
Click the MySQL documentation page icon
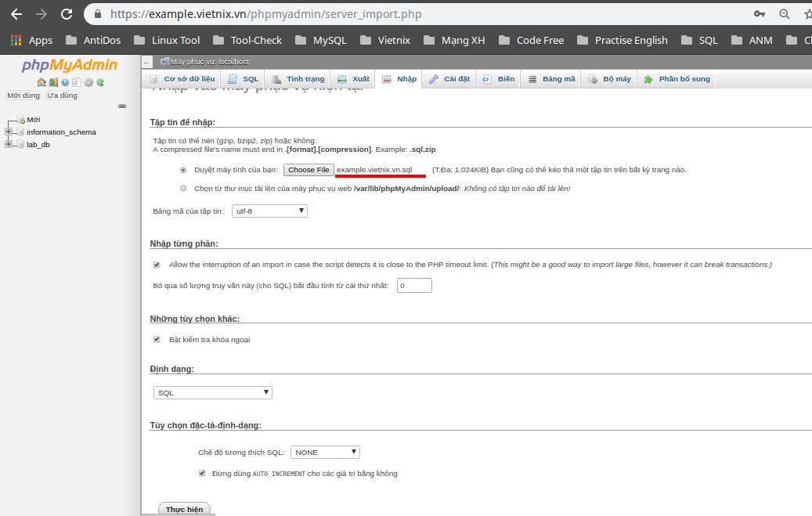pyautogui.click(x=77, y=82)
